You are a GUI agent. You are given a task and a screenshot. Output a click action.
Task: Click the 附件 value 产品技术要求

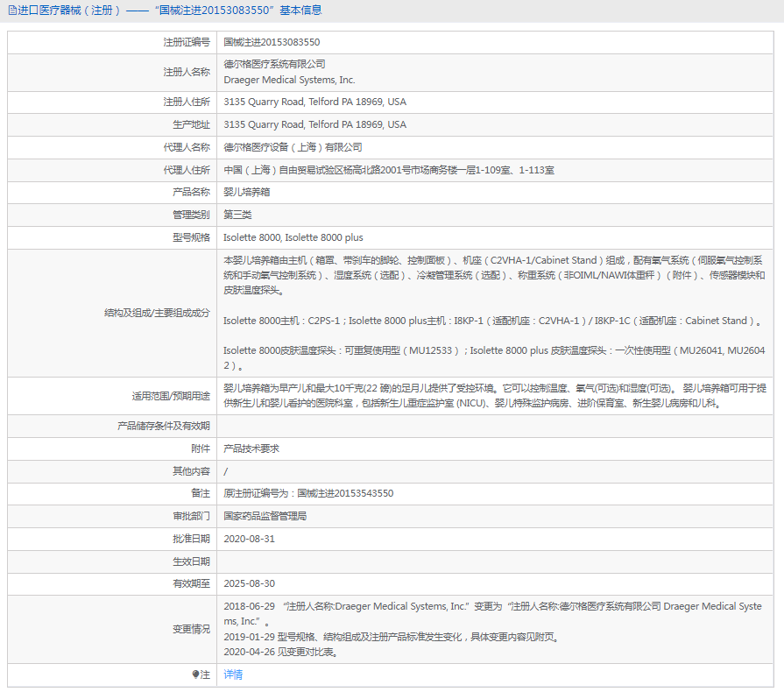click(251, 448)
